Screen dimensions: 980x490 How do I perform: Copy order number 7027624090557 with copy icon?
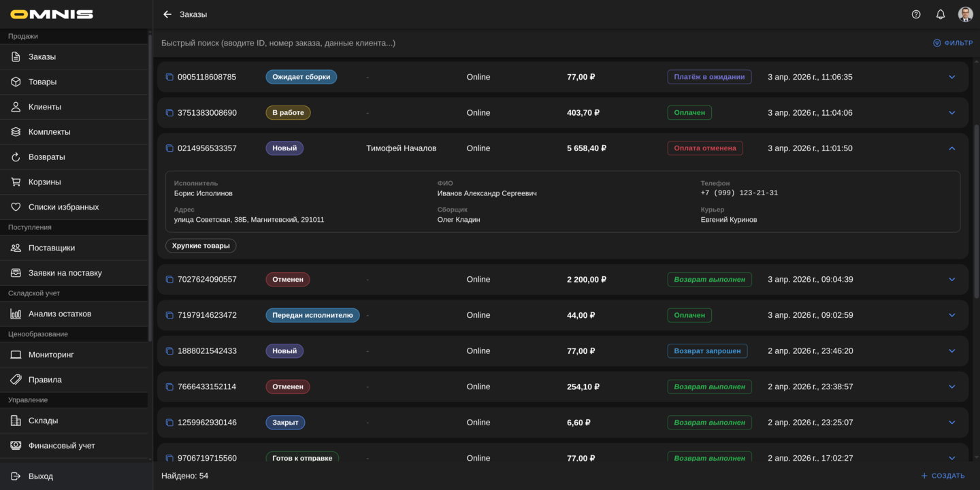pos(169,280)
